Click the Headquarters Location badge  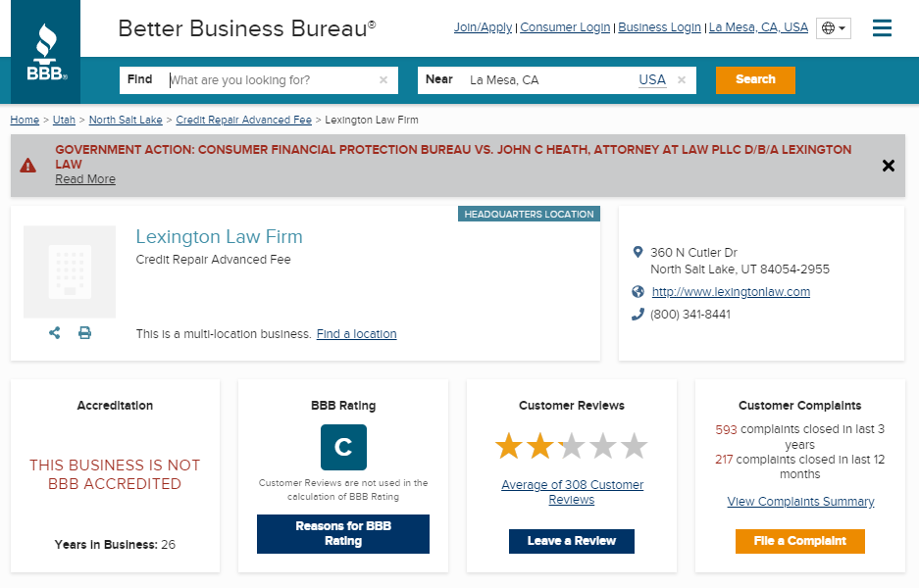530,214
